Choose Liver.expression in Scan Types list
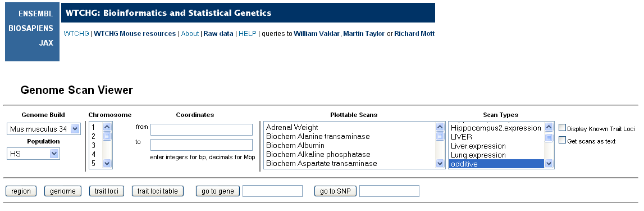The image size is (644, 211). (x=478, y=146)
